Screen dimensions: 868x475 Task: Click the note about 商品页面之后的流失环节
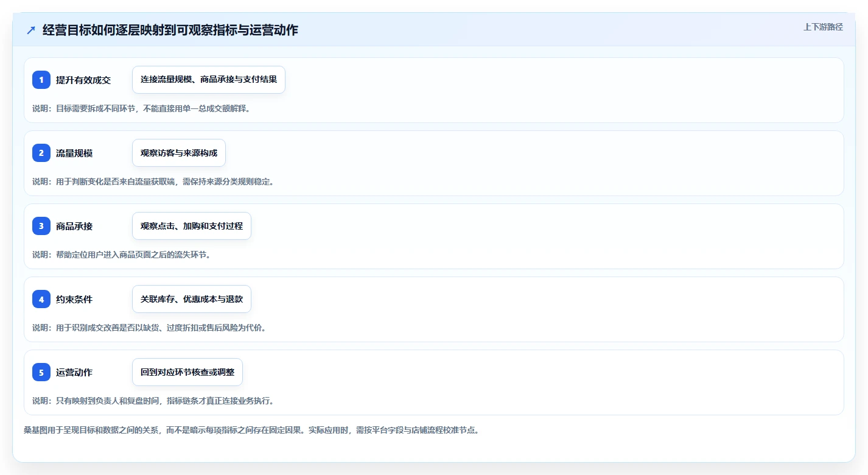[x=122, y=255]
